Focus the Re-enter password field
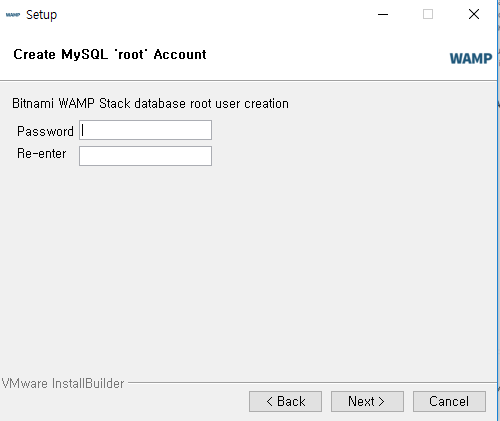This screenshot has width=500, height=421. coord(145,156)
